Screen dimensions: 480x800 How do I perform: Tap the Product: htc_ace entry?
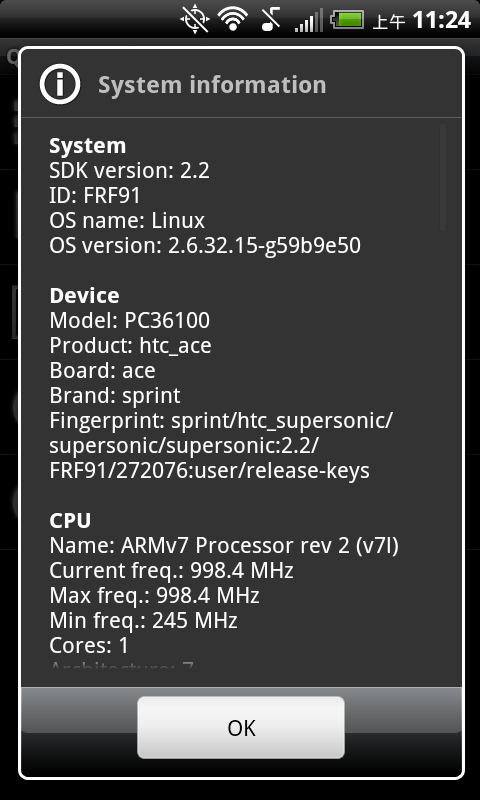pos(131,346)
